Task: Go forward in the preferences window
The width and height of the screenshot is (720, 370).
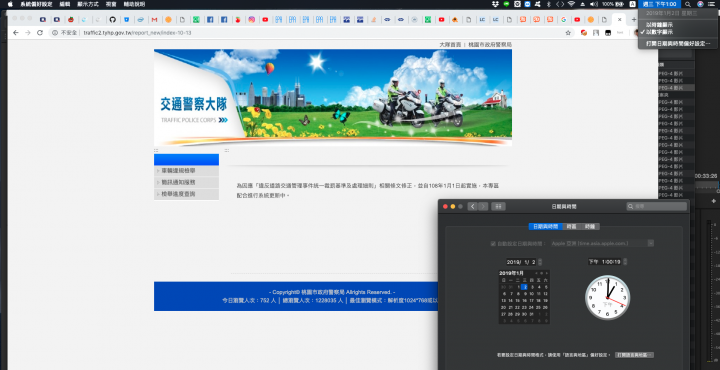Action: (x=483, y=207)
